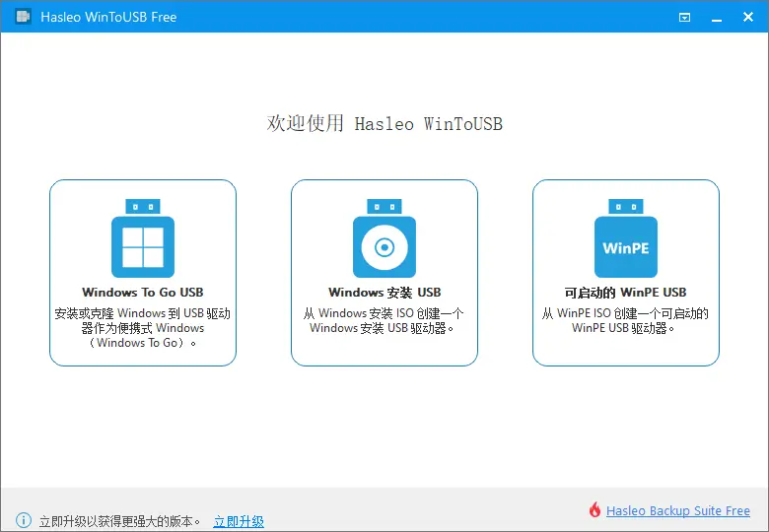Click the Windows To Go USB description text
Viewport: 769px width, 532px height.
click(x=143, y=328)
